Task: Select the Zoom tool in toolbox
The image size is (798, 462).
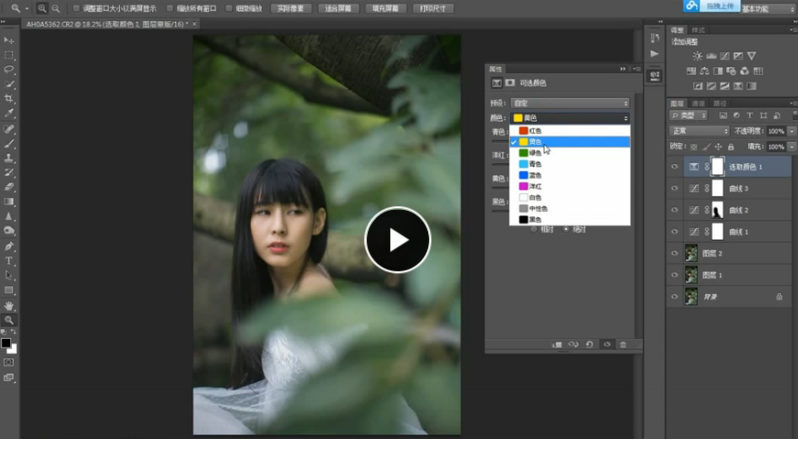Action: [x=9, y=321]
